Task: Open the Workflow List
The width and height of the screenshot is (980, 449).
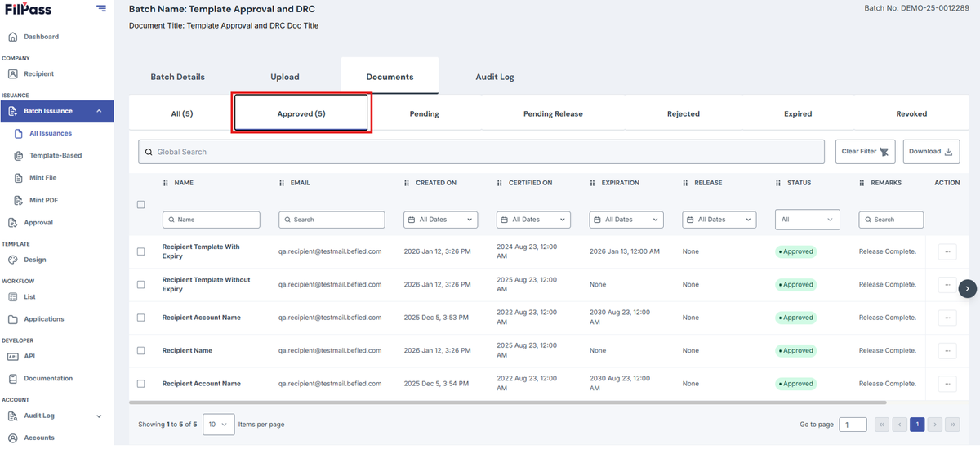Action: pos(29,296)
